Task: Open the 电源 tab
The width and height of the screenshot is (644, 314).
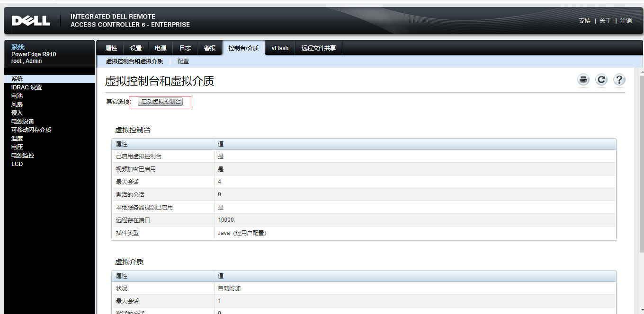Action: [x=161, y=48]
